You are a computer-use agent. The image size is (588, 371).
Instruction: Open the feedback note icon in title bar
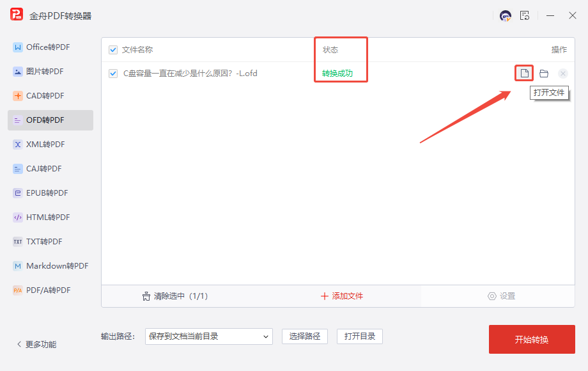point(525,16)
